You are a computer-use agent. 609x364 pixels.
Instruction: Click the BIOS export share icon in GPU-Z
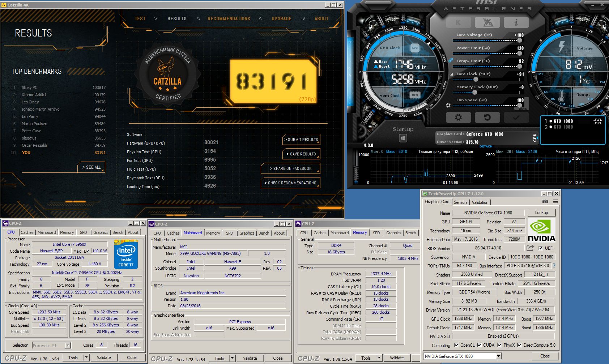[530, 248]
